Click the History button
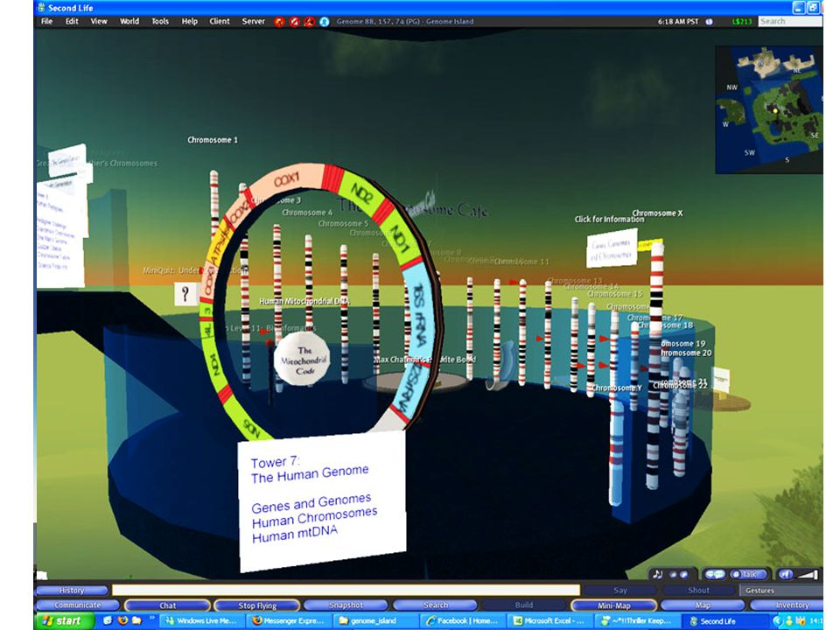The height and width of the screenshot is (630, 840). pyautogui.click(x=72, y=591)
